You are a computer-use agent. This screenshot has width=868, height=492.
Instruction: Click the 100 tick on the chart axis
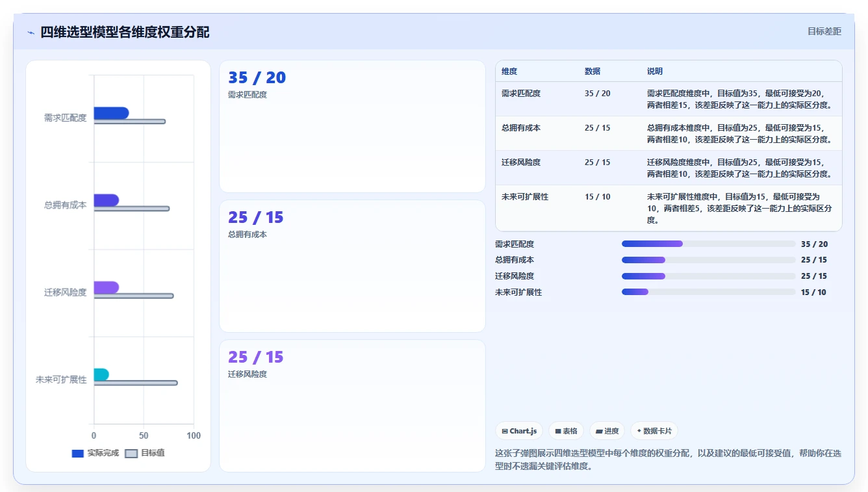click(x=194, y=435)
